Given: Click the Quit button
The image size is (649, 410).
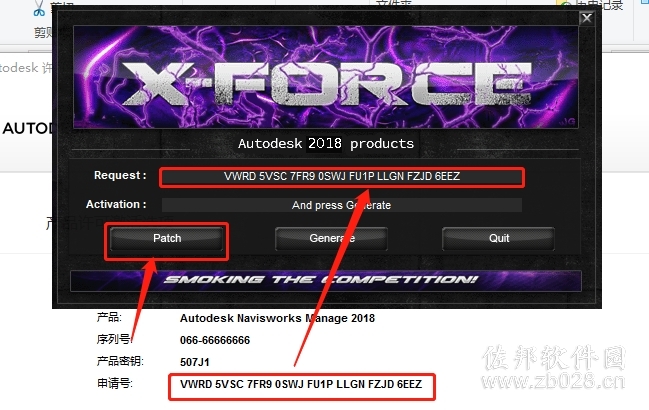Looking at the screenshot, I should coord(499,238).
